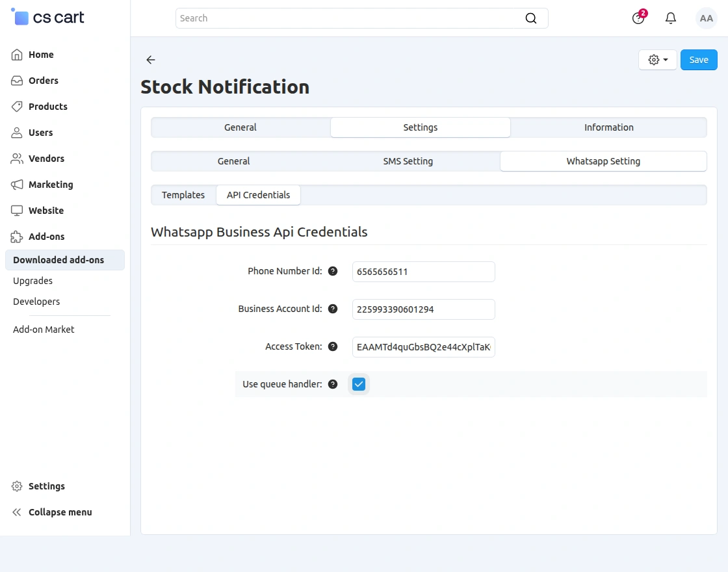The width and height of the screenshot is (728, 572).
Task: Open the gear dropdown next to Save
Action: click(x=657, y=59)
